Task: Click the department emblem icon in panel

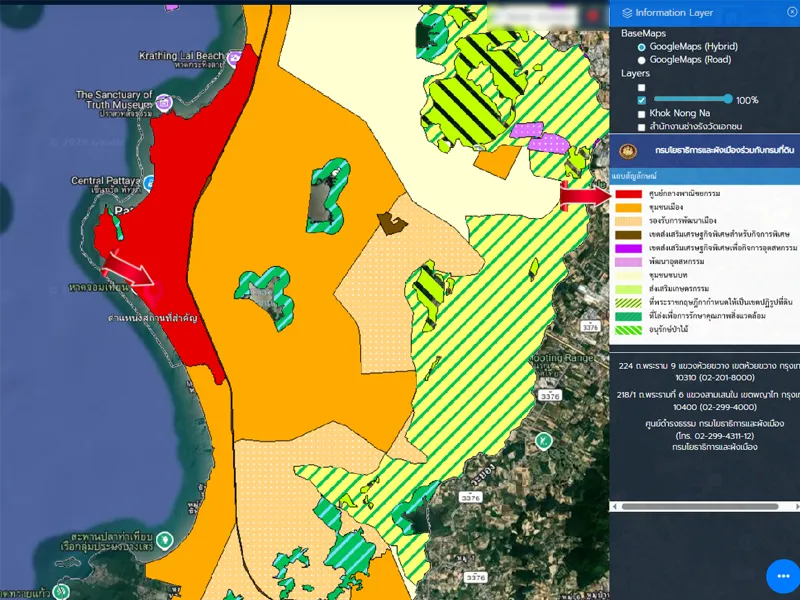Action: click(x=628, y=151)
